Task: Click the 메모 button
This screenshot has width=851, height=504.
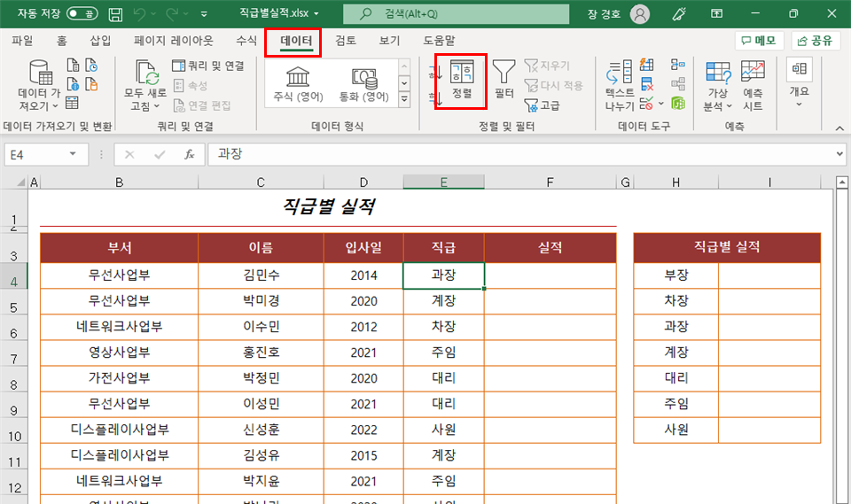Action: click(759, 41)
